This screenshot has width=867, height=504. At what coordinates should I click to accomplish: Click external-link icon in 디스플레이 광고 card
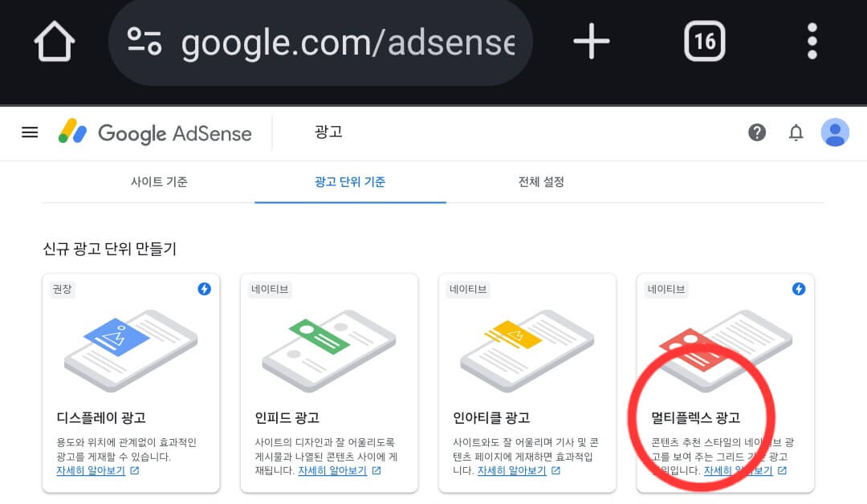[x=135, y=471]
